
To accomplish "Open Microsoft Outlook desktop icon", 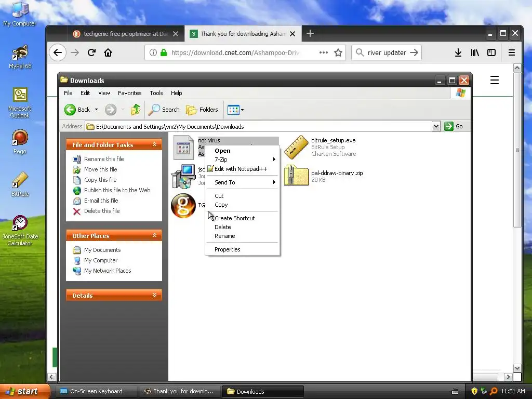I will 20,103.
